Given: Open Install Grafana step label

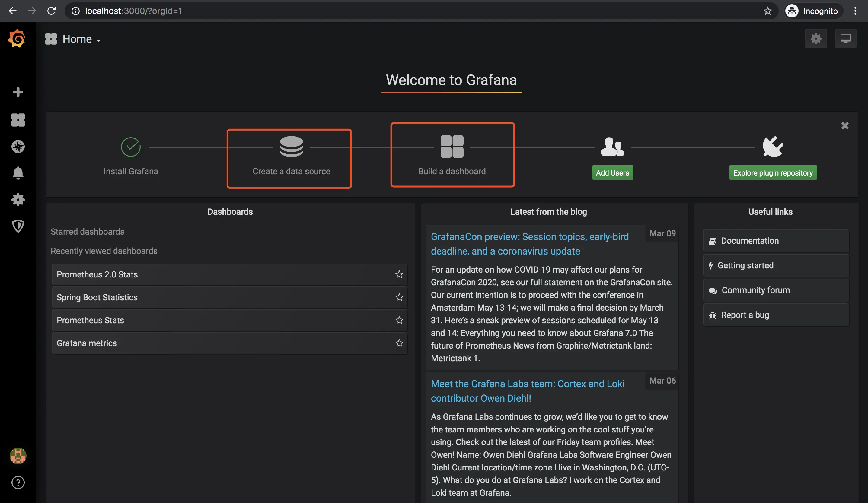Looking at the screenshot, I should click(x=131, y=171).
